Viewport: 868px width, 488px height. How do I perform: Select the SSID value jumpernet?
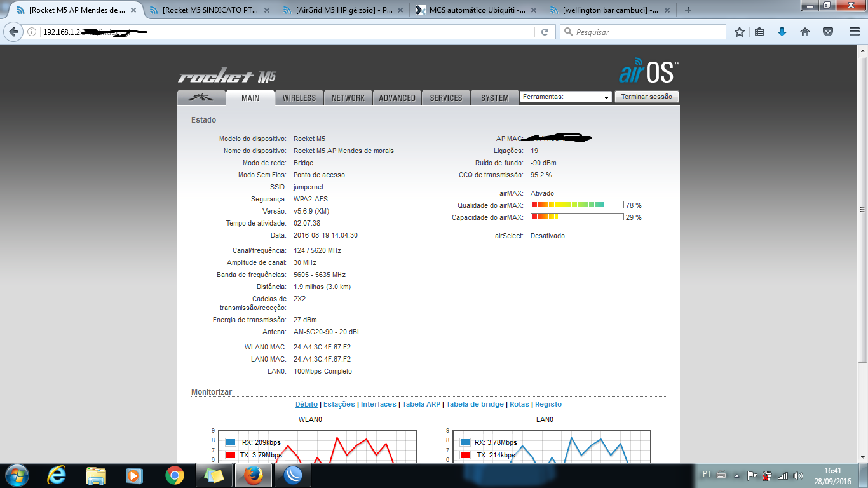[x=308, y=187]
